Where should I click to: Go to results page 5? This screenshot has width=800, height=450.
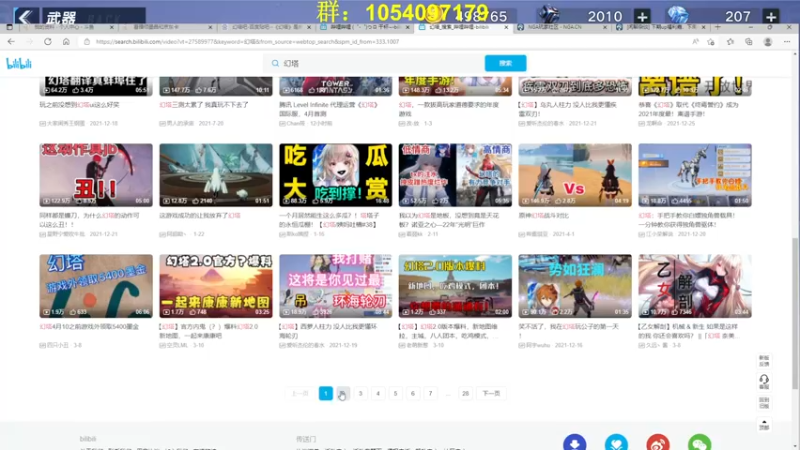click(x=395, y=393)
